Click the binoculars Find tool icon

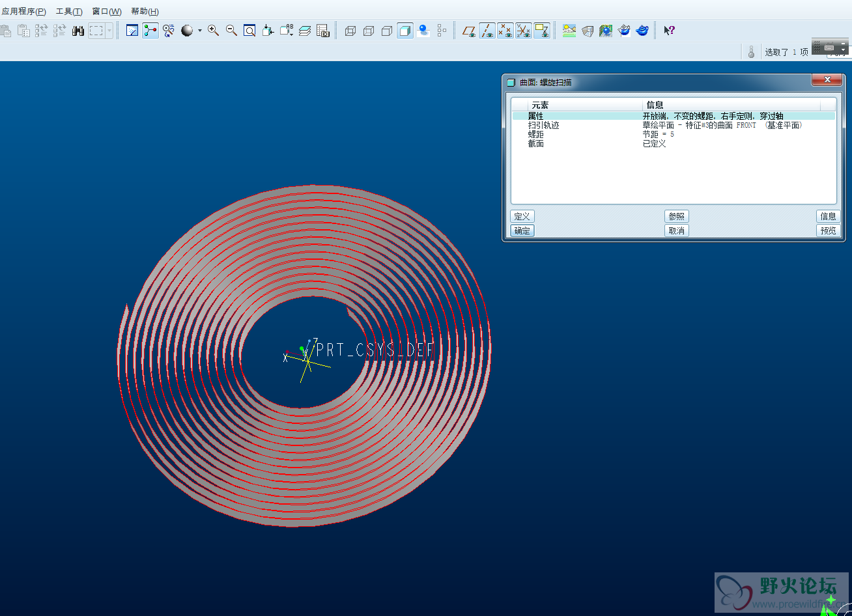point(78,31)
